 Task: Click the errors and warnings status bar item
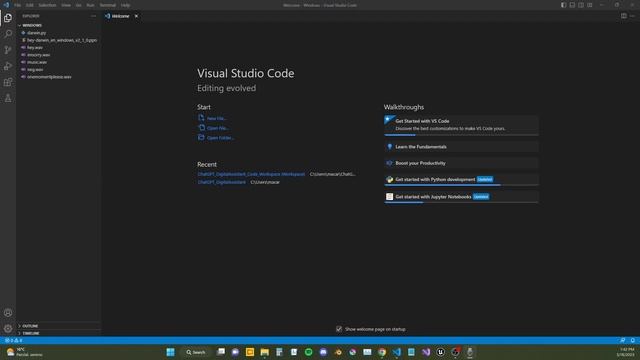pos(13,340)
